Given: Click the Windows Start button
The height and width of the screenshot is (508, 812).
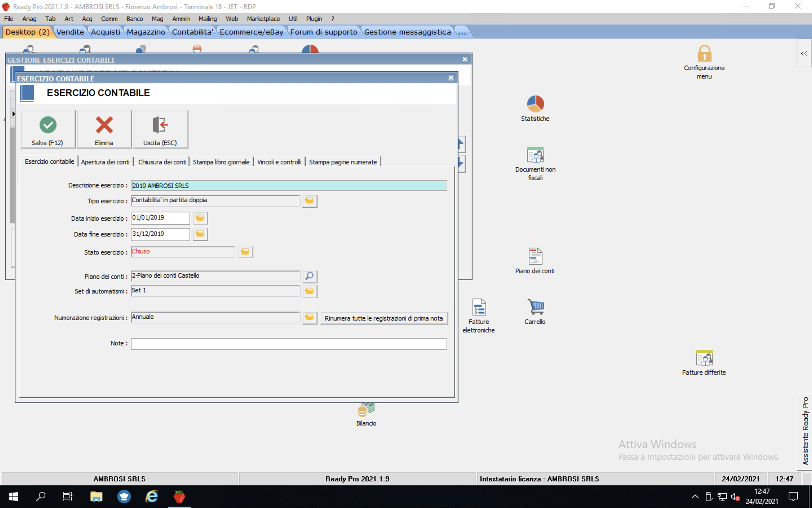Looking at the screenshot, I should (x=14, y=496).
